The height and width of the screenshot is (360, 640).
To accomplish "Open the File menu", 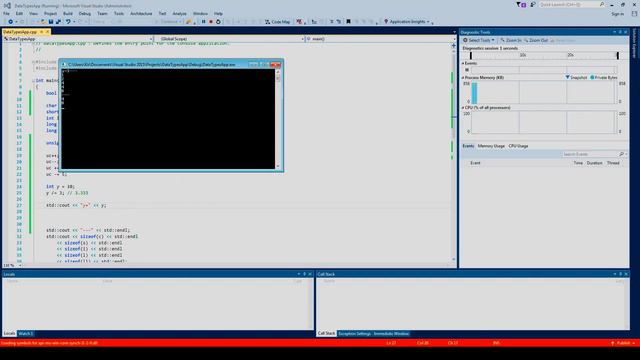I will (x=6, y=13).
